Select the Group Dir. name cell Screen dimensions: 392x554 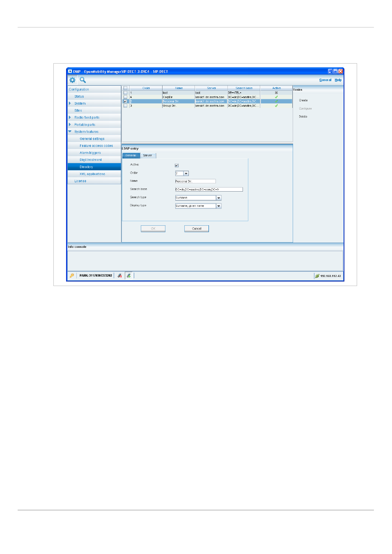point(179,105)
